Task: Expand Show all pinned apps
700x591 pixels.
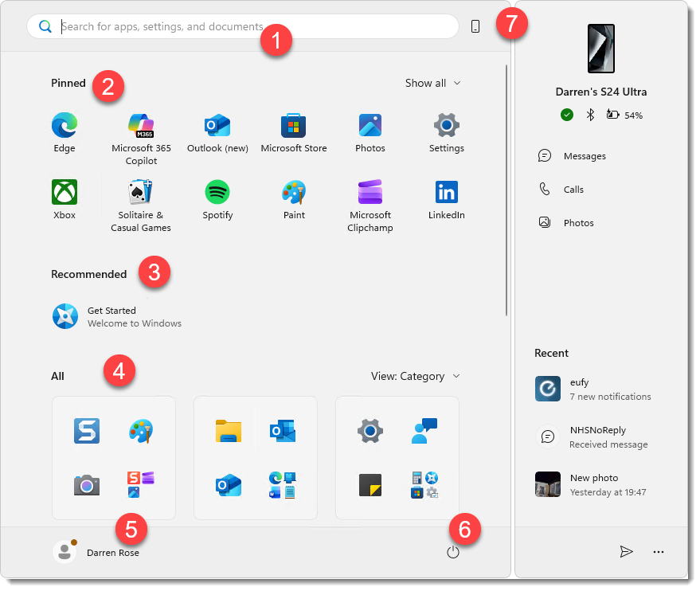Action: (x=432, y=83)
